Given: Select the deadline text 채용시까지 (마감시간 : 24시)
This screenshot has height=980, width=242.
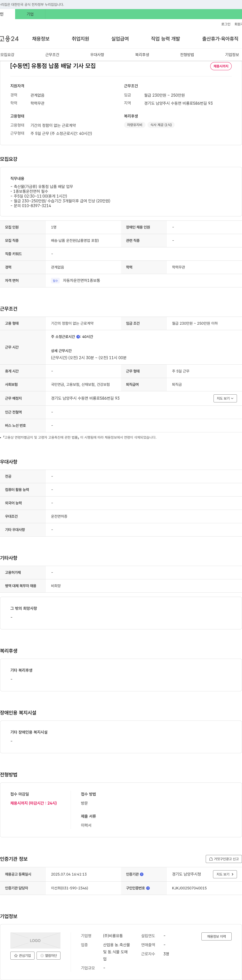Looking at the screenshot, I should 34,803.
